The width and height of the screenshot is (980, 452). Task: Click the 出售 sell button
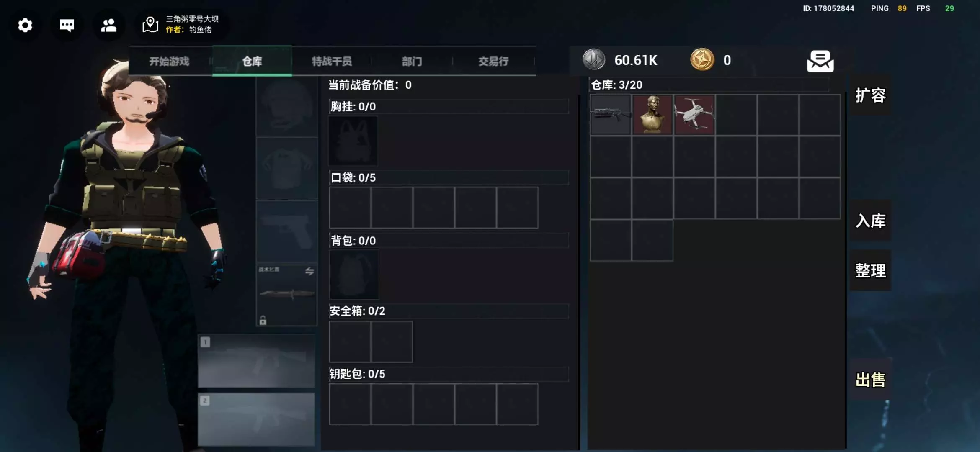point(870,380)
